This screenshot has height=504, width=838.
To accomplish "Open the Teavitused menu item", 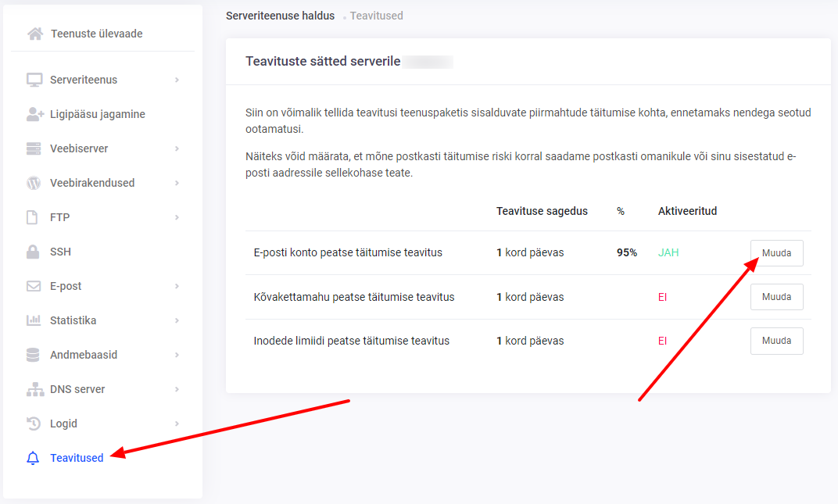I will (x=77, y=458).
